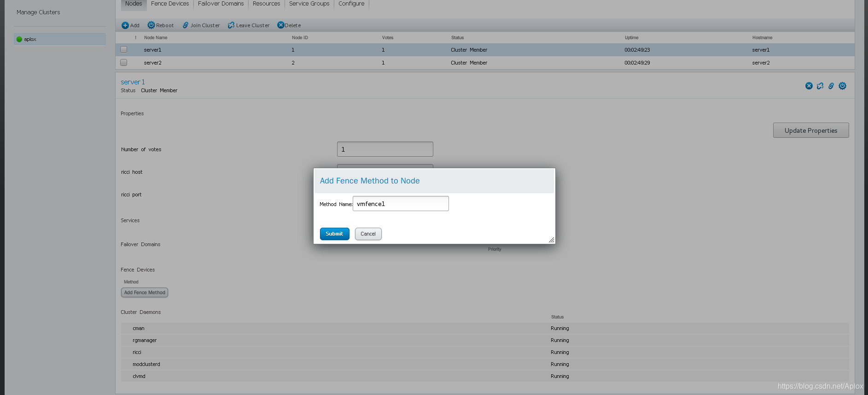The width and height of the screenshot is (868, 395).
Task: Open the Failover Domains tab
Action: tap(221, 4)
